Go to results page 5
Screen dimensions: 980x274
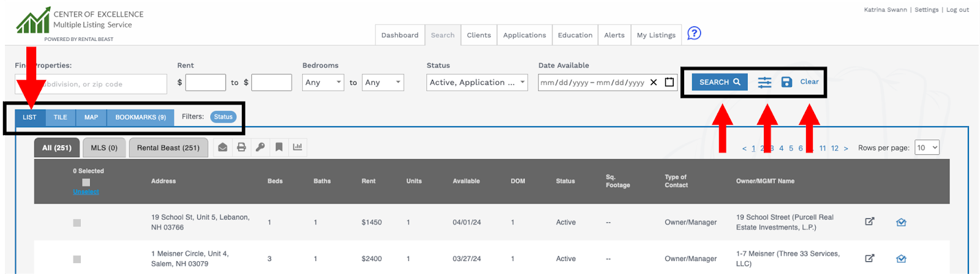coord(791,148)
